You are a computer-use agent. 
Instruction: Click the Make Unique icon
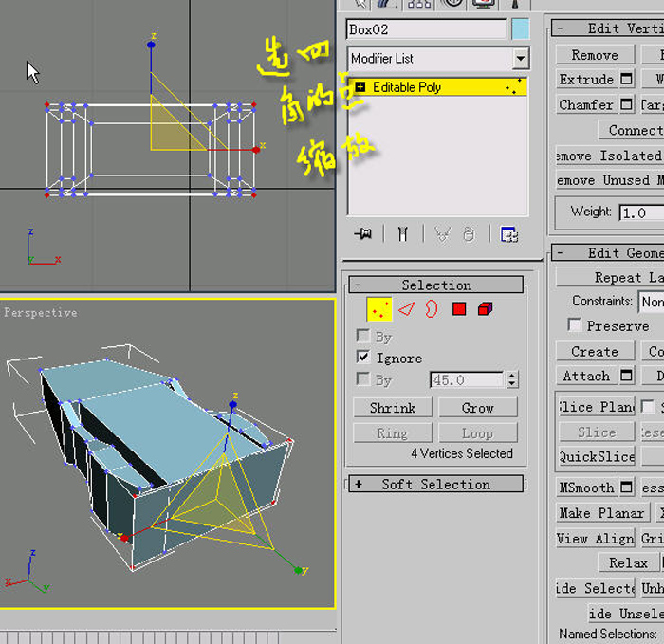(x=443, y=233)
